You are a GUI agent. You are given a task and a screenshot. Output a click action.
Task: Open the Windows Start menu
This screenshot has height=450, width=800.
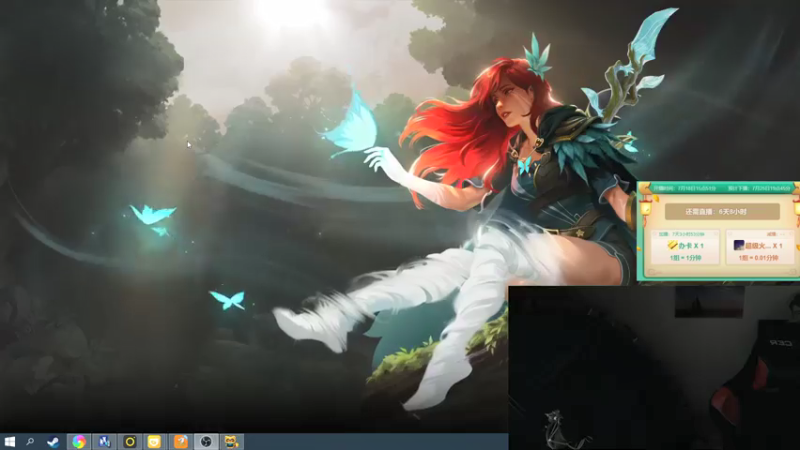click(10, 442)
